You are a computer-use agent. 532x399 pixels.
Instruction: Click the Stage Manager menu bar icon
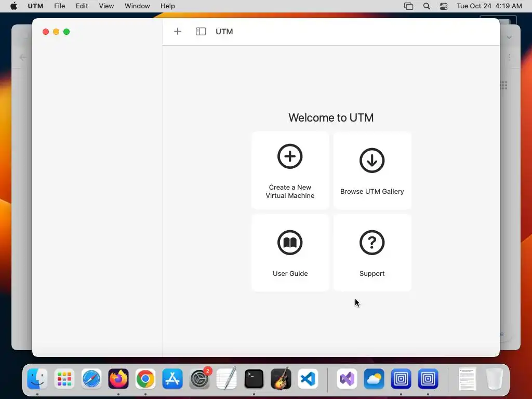click(408, 6)
